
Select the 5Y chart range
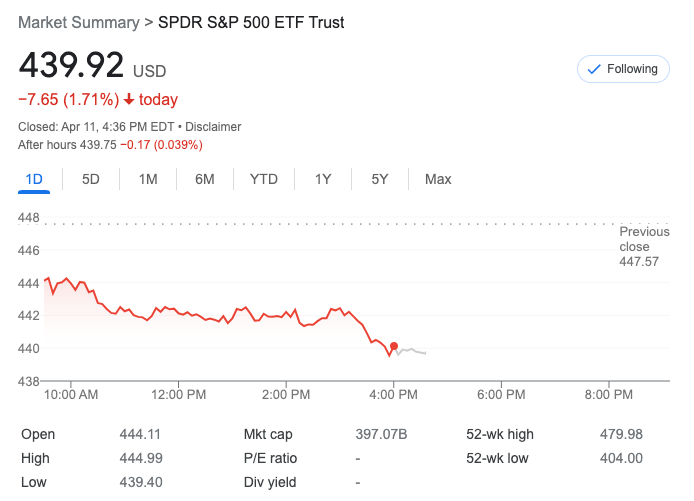pos(380,179)
